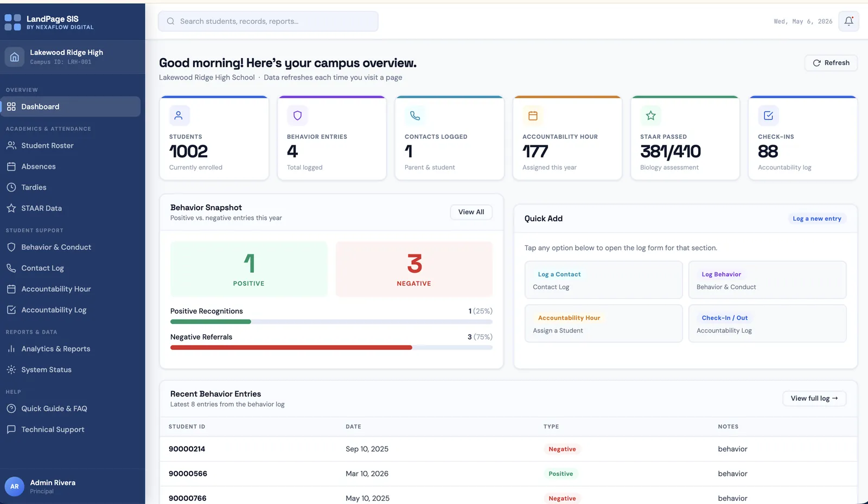
Task: Click the AR user avatar
Action: click(15, 487)
